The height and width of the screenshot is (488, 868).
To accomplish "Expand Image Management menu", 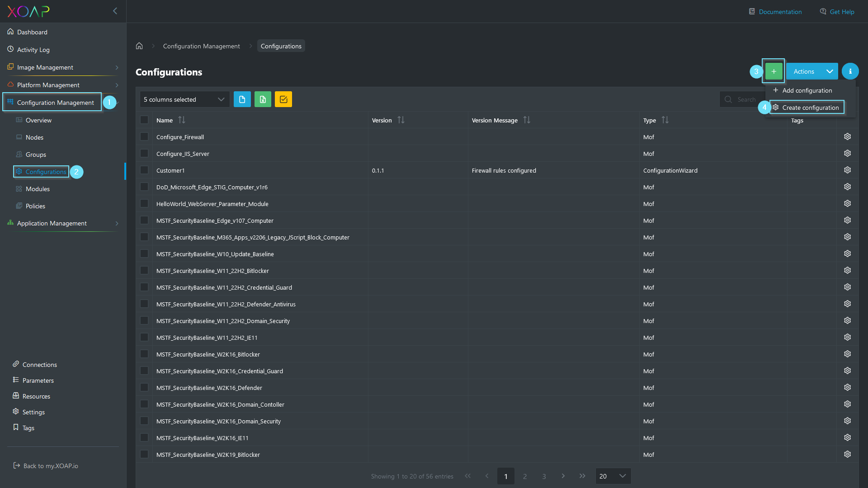I will click(x=63, y=67).
